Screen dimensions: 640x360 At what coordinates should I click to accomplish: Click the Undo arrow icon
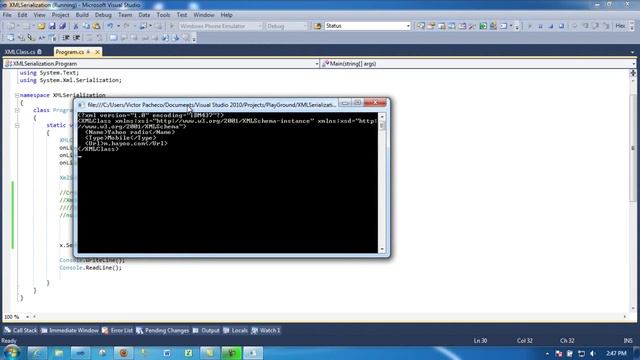click(110, 26)
